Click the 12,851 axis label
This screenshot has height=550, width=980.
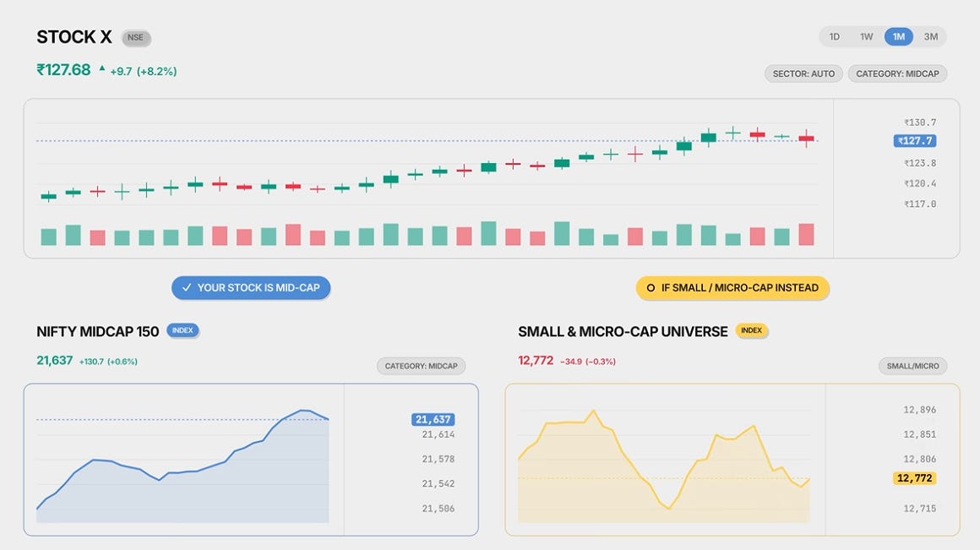919,434
